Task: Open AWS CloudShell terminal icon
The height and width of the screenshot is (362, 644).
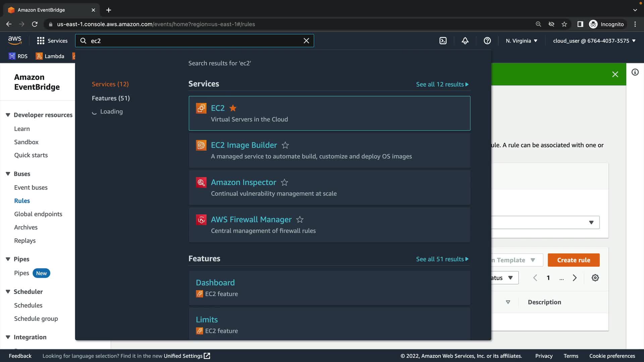Action: point(443,41)
